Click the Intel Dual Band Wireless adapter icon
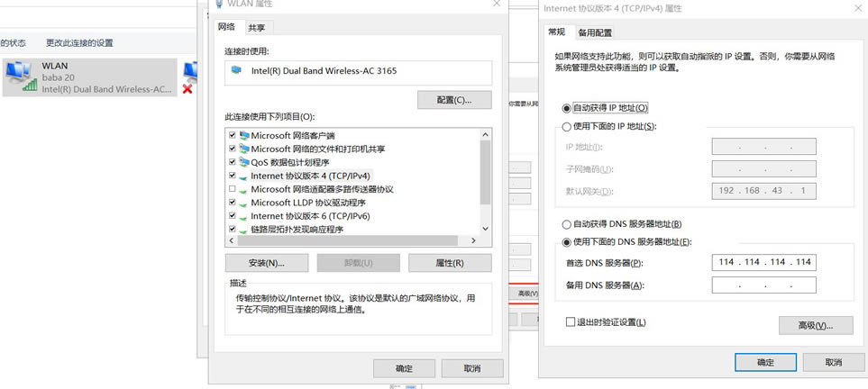868x389 pixels. click(x=237, y=71)
